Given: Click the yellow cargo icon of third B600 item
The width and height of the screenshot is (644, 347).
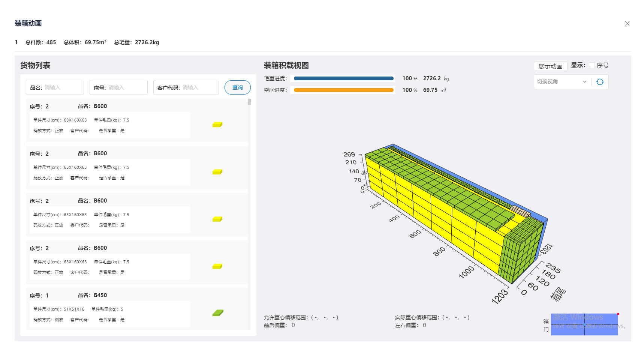Looking at the screenshot, I should click(x=217, y=219).
